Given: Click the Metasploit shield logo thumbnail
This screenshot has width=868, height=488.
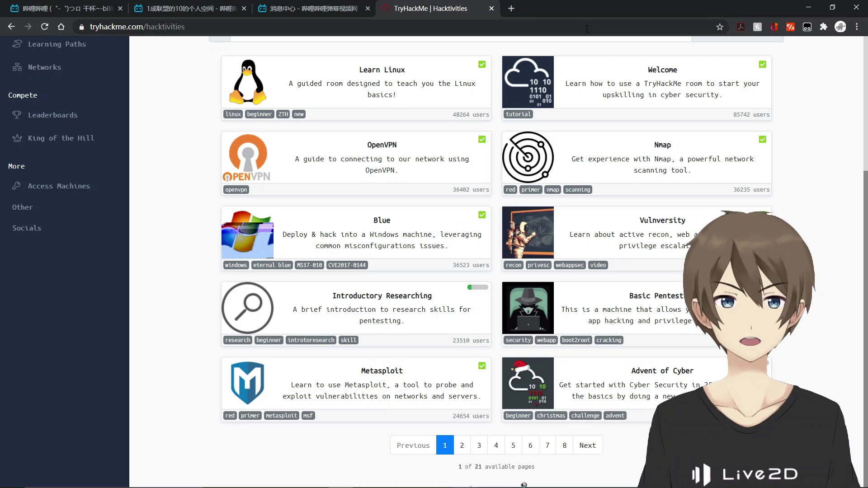Looking at the screenshot, I should 248,383.
